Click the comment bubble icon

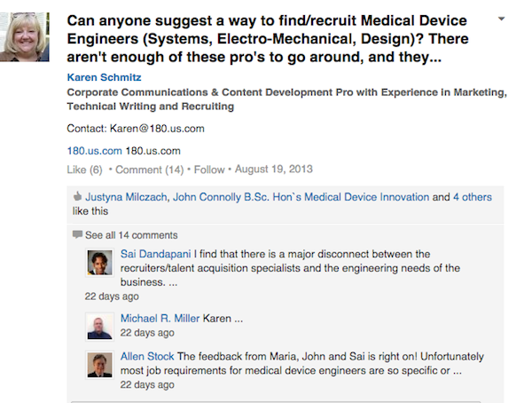[78, 235]
